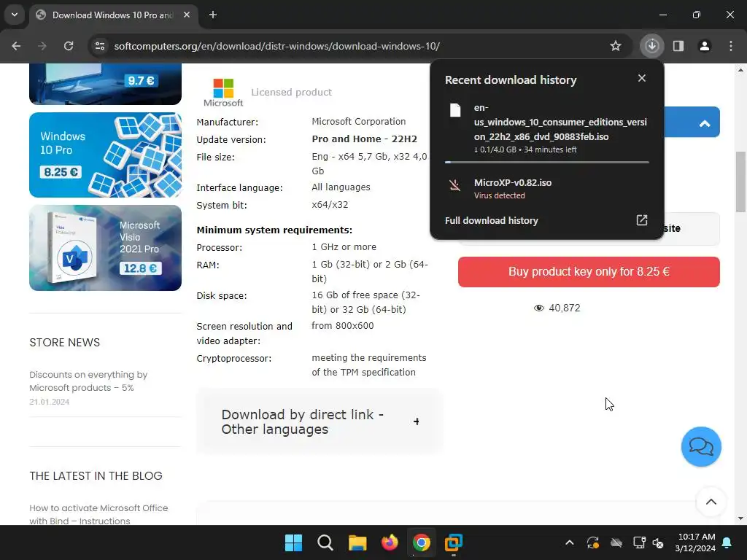Open Discounts on everything by Microsoft products news
This screenshot has width=747, height=560.
point(88,381)
